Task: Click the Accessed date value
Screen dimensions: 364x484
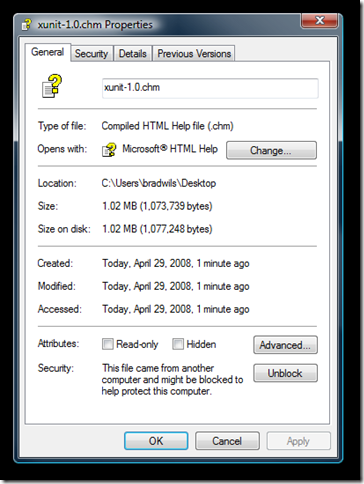Action: pos(176,309)
